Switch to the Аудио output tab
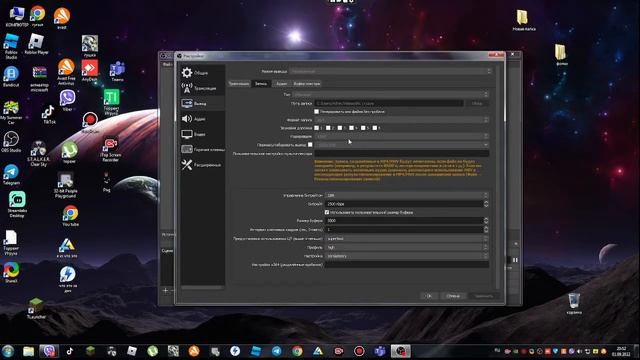Image resolution: width=640 pixels, height=360 pixels. [x=282, y=84]
